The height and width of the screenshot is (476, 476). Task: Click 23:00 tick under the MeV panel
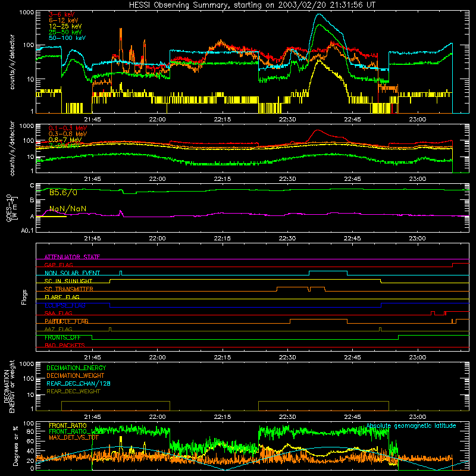point(417,179)
